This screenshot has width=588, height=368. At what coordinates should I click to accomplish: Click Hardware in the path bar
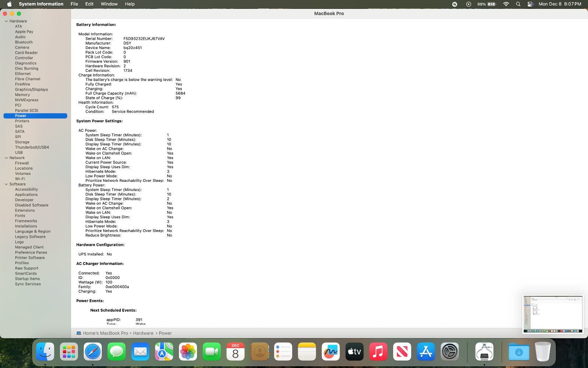click(143, 333)
